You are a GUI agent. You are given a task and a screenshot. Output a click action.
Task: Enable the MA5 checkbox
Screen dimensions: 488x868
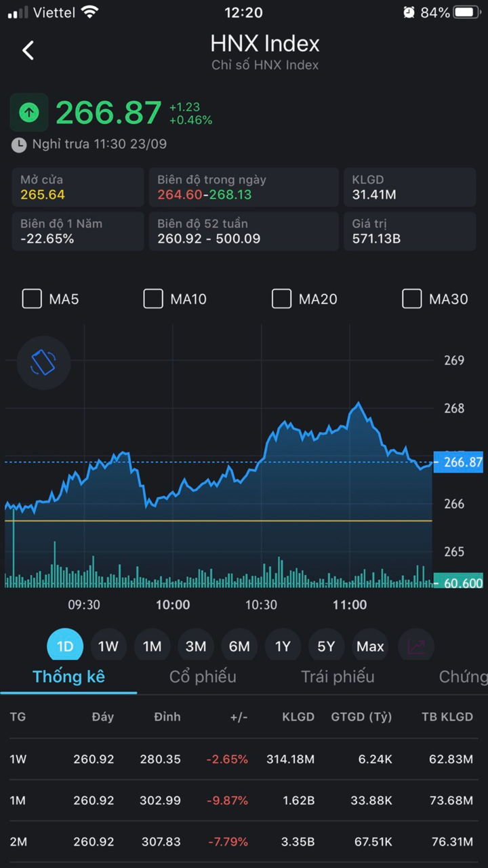(32, 299)
